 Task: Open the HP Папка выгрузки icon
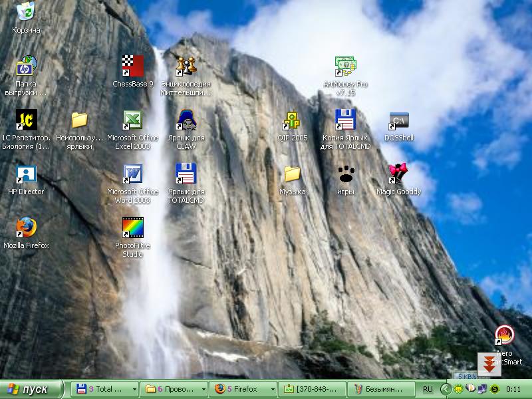click(26, 66)
